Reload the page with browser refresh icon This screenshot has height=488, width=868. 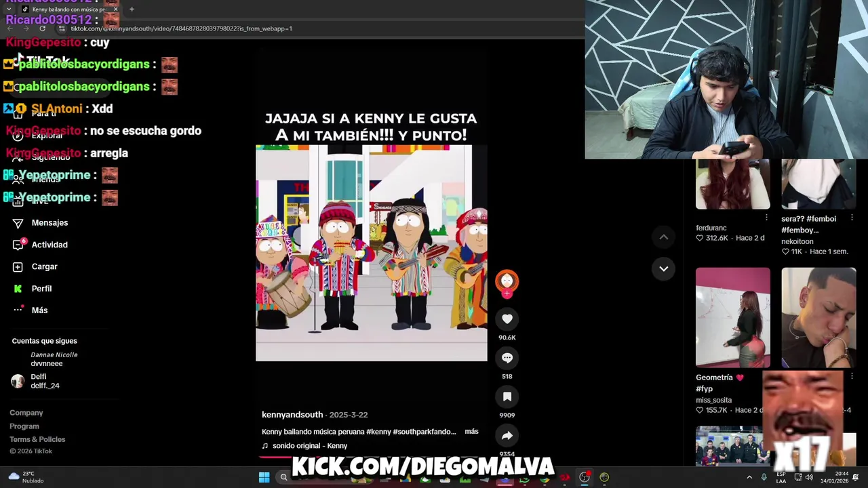pos(42,28)
